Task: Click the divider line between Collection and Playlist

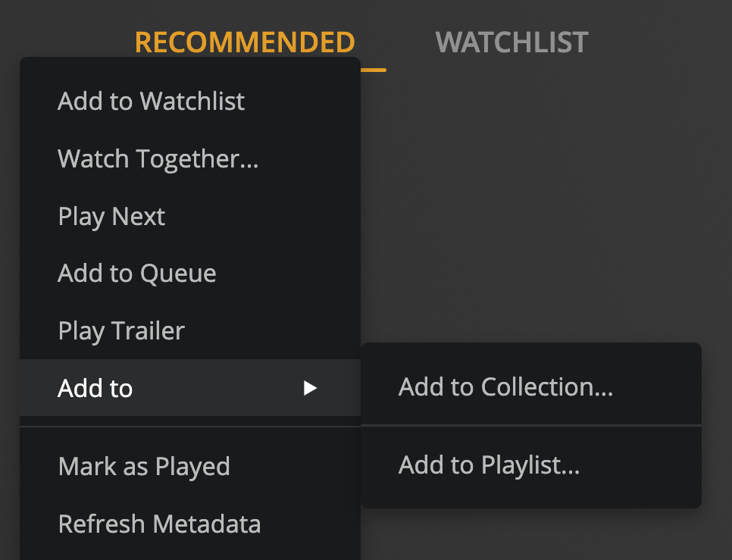Action: [531, 426]
